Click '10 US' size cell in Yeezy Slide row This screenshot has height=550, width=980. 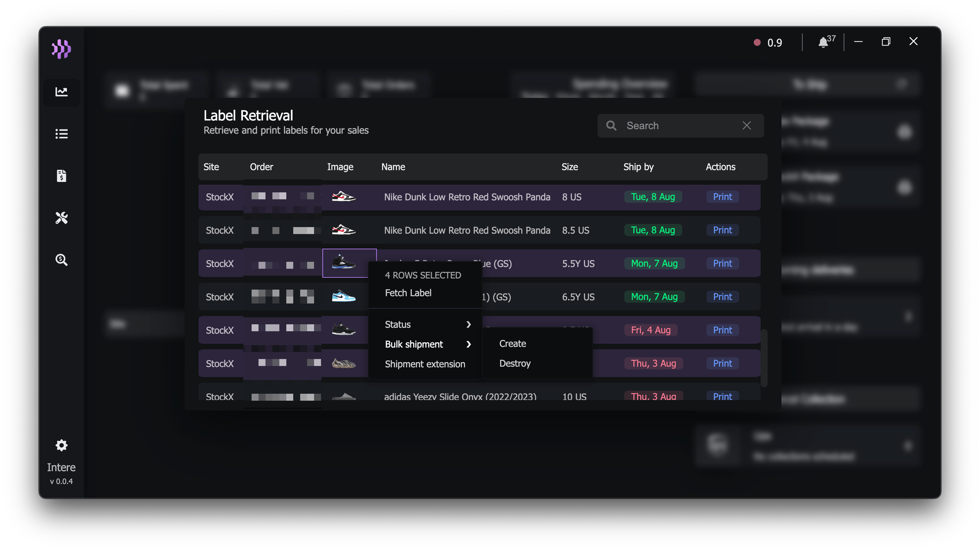tap(574, 396)
